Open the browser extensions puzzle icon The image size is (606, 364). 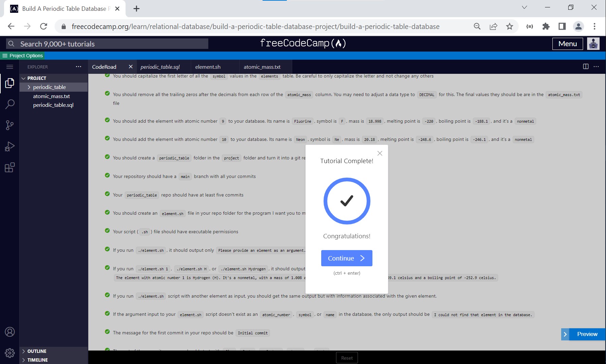(x=546, y=26)
